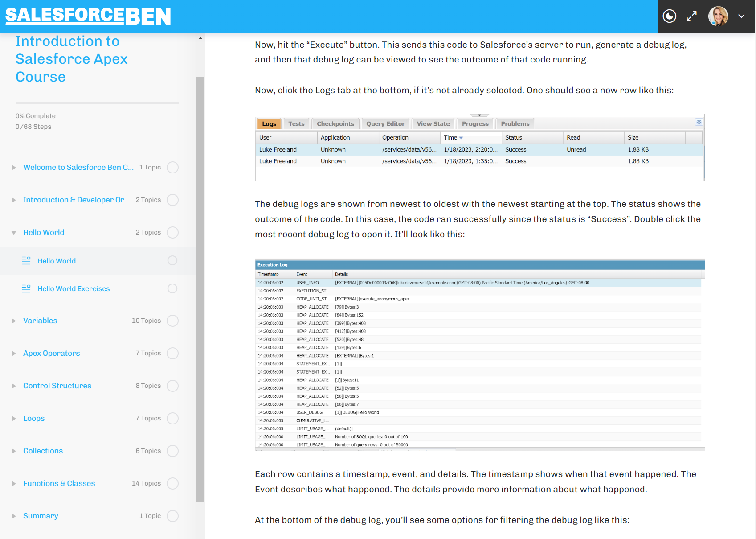Expand the Apex Operators section
The width and height of the screenshot is (756, 539).
point(14,354)
